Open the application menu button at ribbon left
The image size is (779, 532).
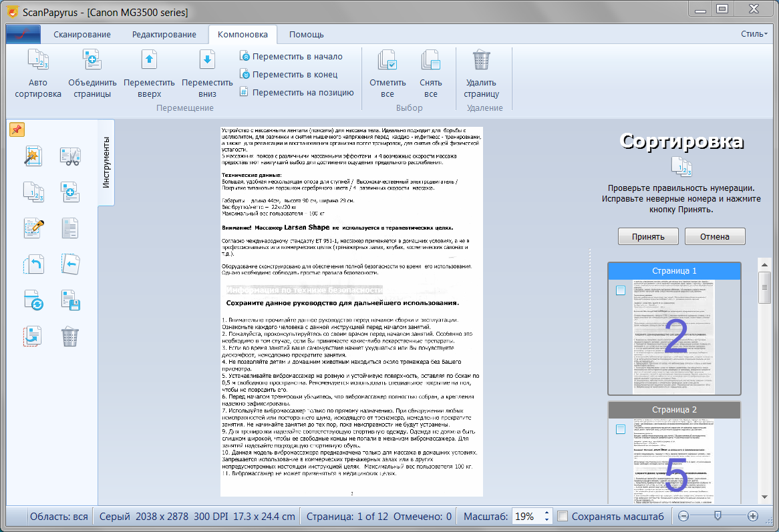(23, 35)
